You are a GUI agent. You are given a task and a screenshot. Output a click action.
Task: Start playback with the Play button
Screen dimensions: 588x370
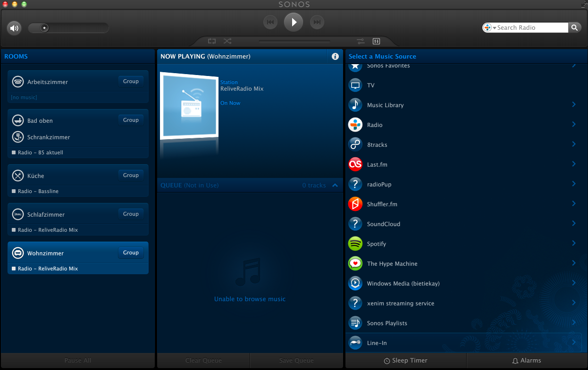pos(294,22)
